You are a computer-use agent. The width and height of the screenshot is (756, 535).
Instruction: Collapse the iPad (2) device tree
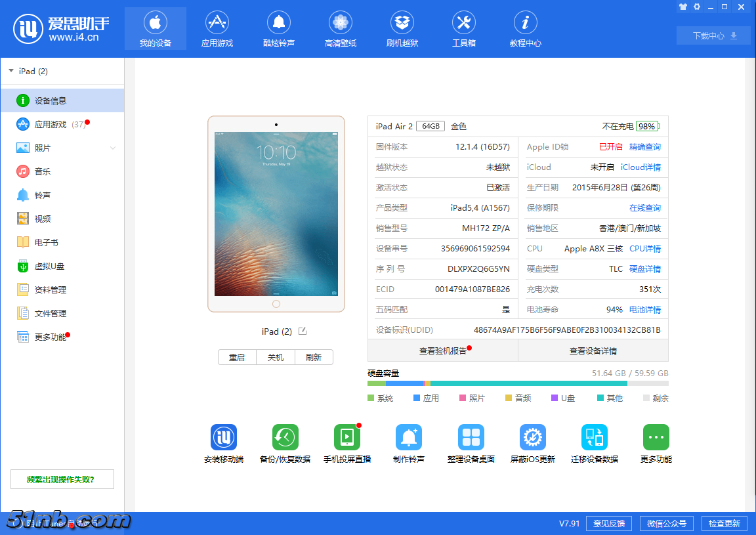[x=11, y=71]
